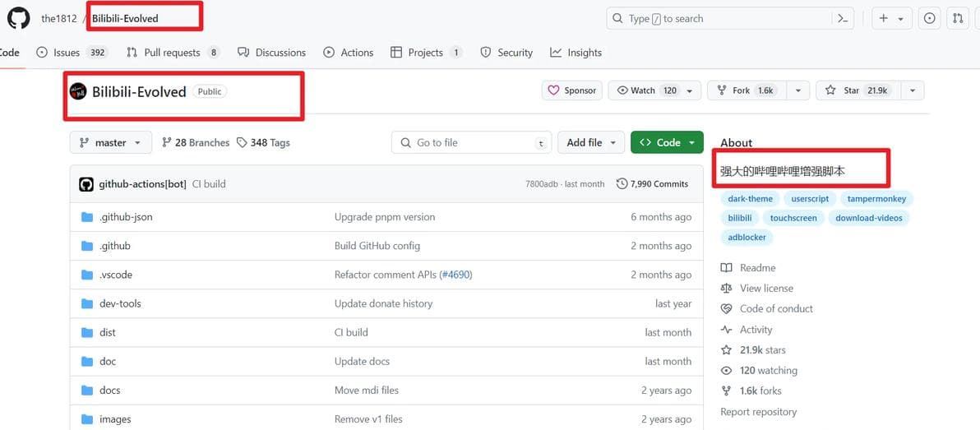This screenshot has width=980, height=430.
Task: View the 7,990 Commits history
Action: 652,184
